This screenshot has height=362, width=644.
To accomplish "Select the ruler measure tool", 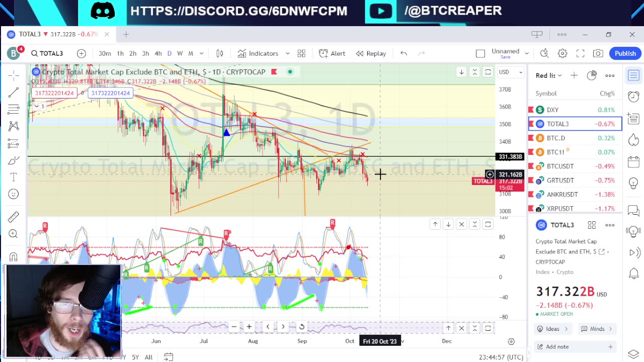I will (14, 217).
